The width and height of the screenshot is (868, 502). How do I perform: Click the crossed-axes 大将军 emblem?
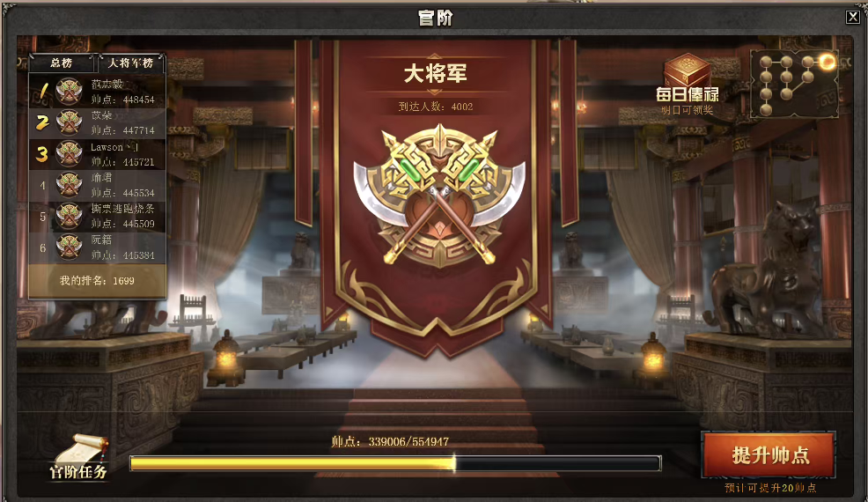click(439, 195)
